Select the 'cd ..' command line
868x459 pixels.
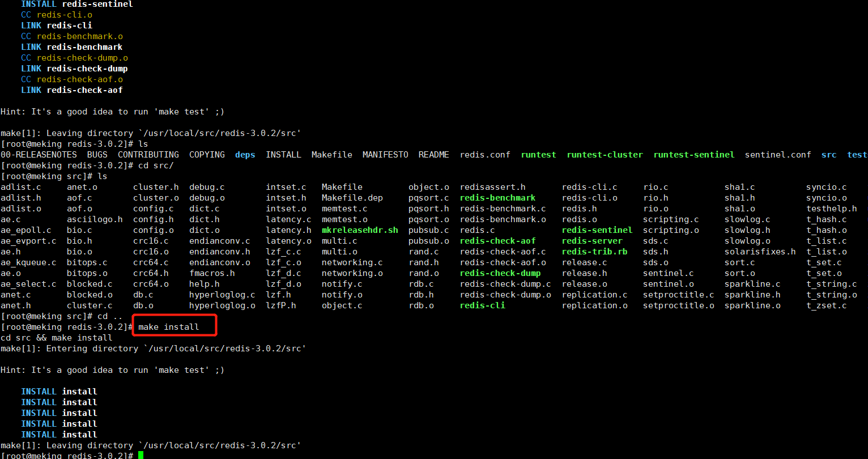click(110, 316)
